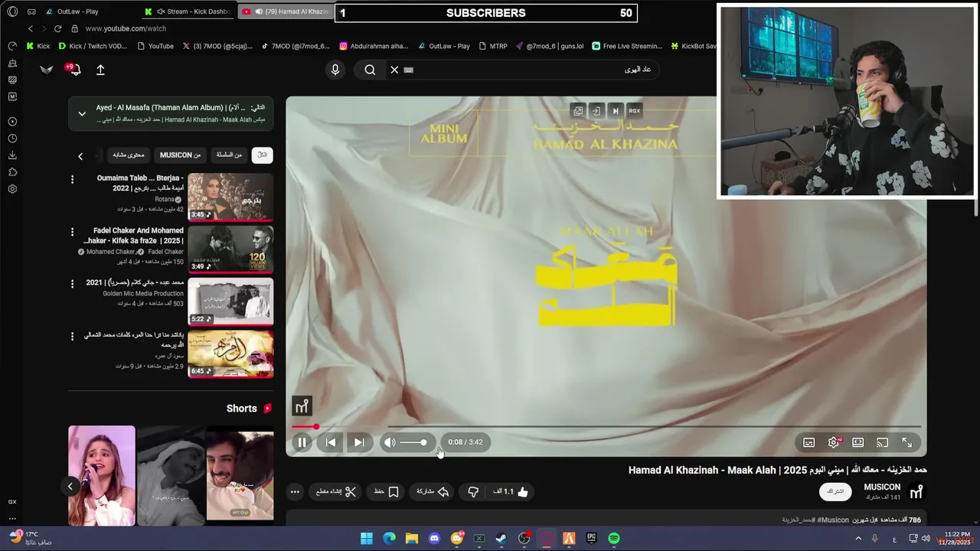This screenshot has height=551, width=980.
Task: Advance the Shorts carousel with the arrow
Action: (x=70, y=486)
